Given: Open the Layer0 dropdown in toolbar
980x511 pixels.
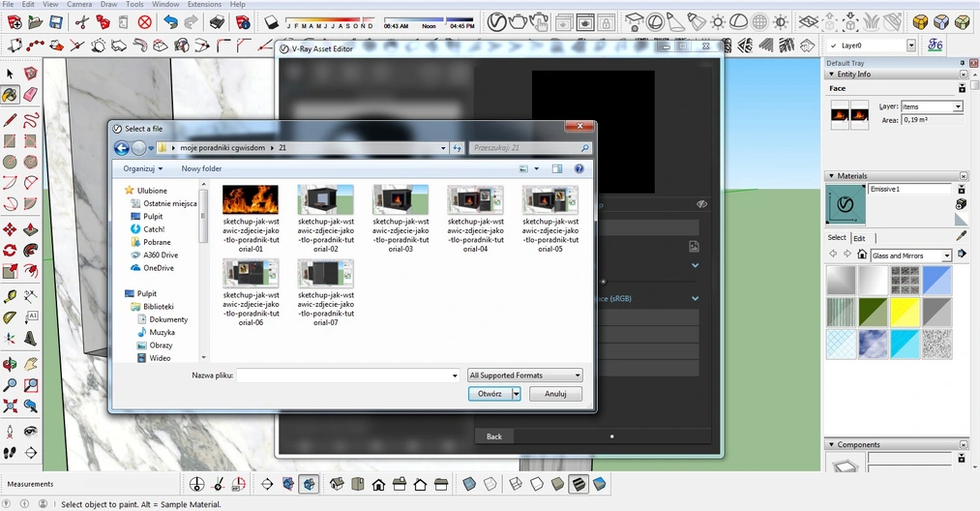Looking at the screenshot, I should click(x=910, y=45).
